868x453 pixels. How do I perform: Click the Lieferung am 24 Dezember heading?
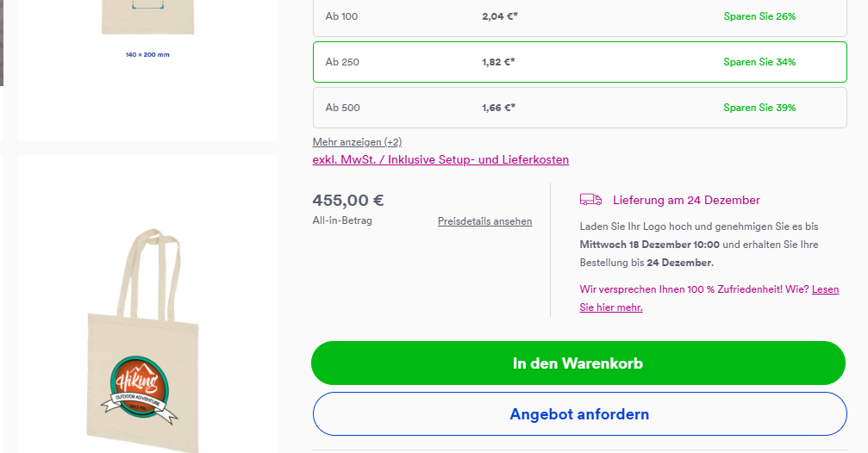pos(686,200)
